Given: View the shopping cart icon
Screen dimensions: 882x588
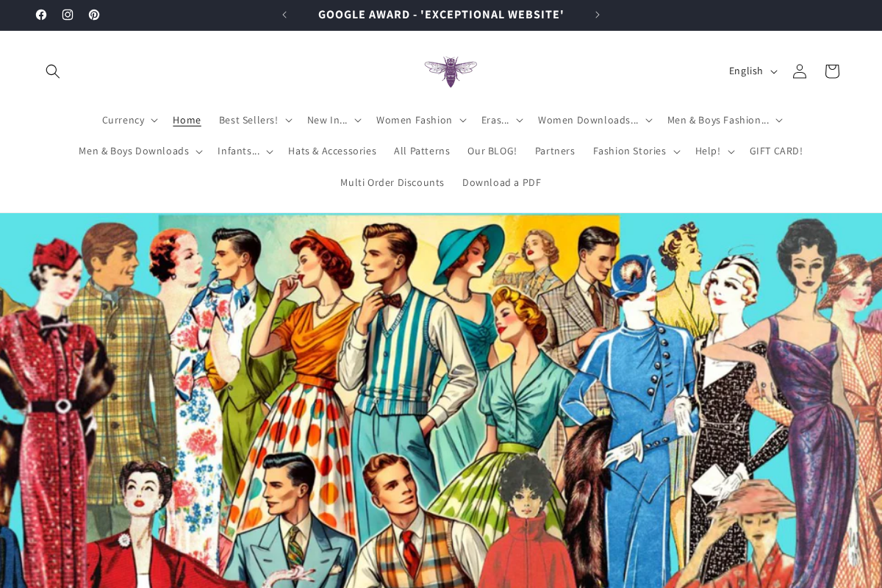Looking at the screenshot, I should point(831,71).
